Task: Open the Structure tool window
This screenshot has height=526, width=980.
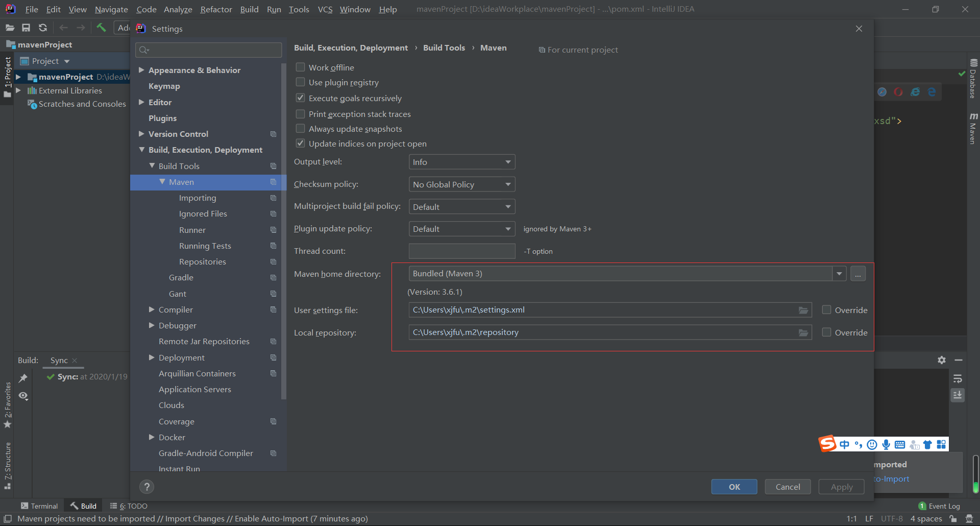Action: coord(7,466)
